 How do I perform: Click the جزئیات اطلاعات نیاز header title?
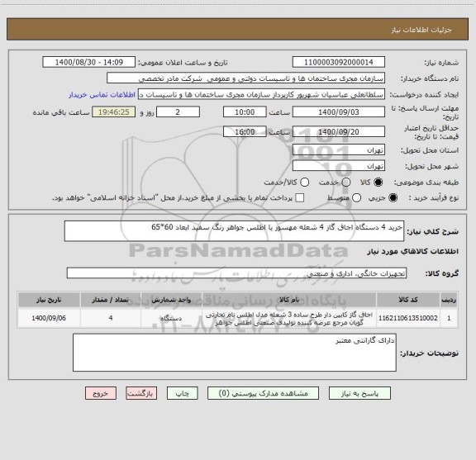pyautogui.click(x=421, y=30)
